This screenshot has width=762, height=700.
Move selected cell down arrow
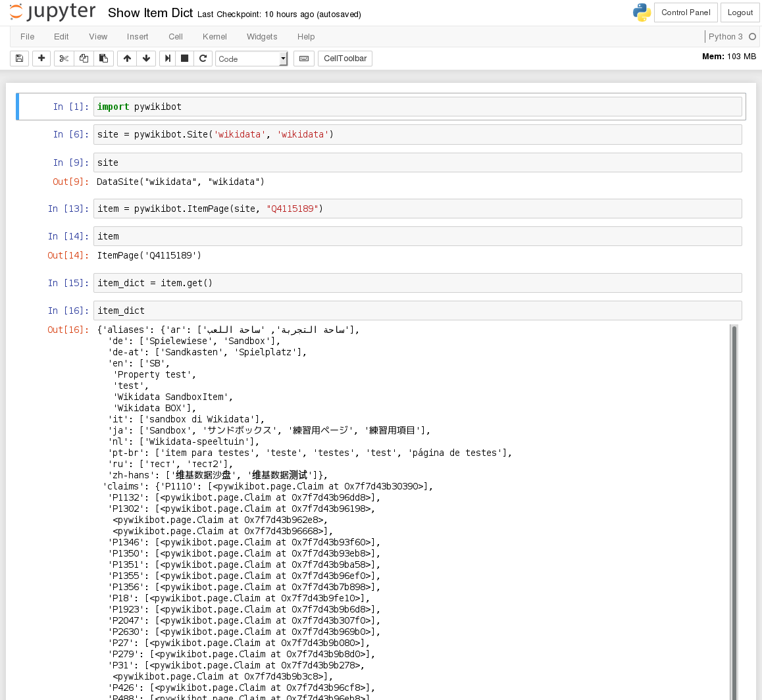(x=146, y=59)
